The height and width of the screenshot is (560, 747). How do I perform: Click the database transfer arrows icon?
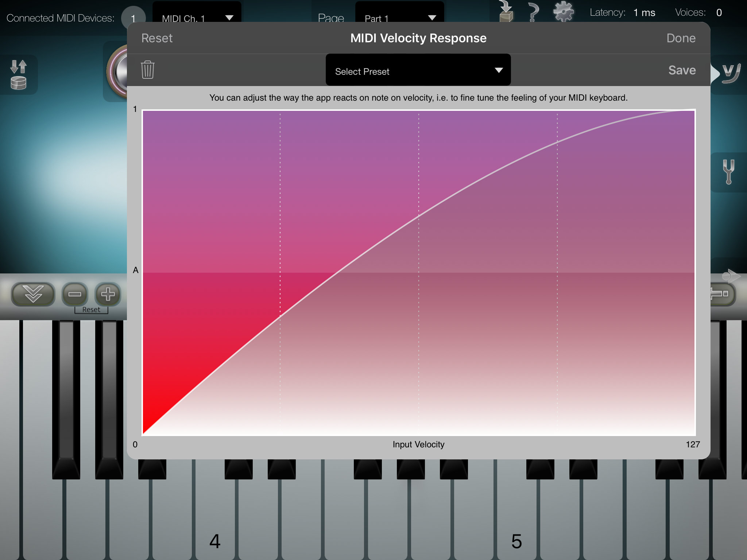[x=19, y=75]
